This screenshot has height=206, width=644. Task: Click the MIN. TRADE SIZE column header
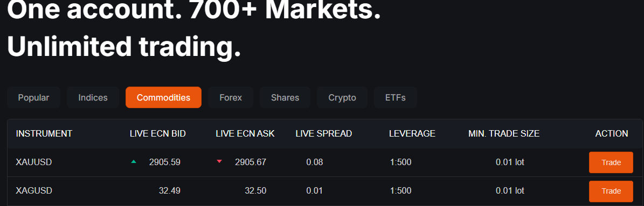pos(504,133)
